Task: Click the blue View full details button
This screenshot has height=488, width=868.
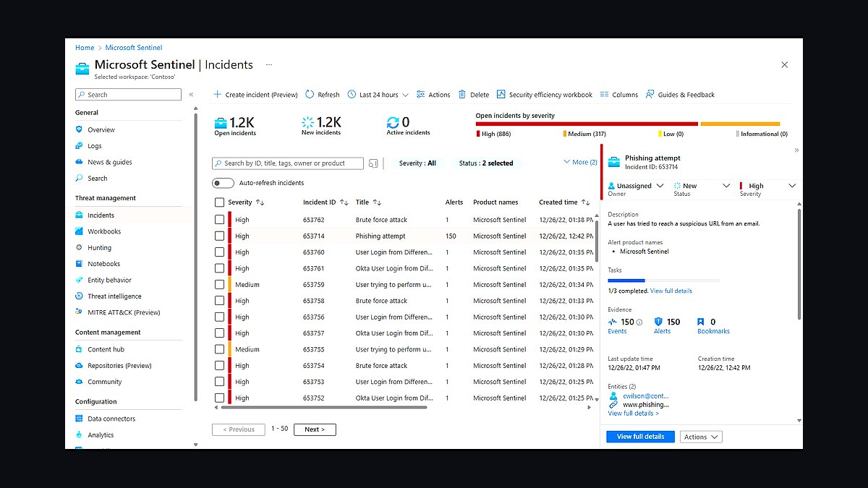Action: tap(641, 437)
